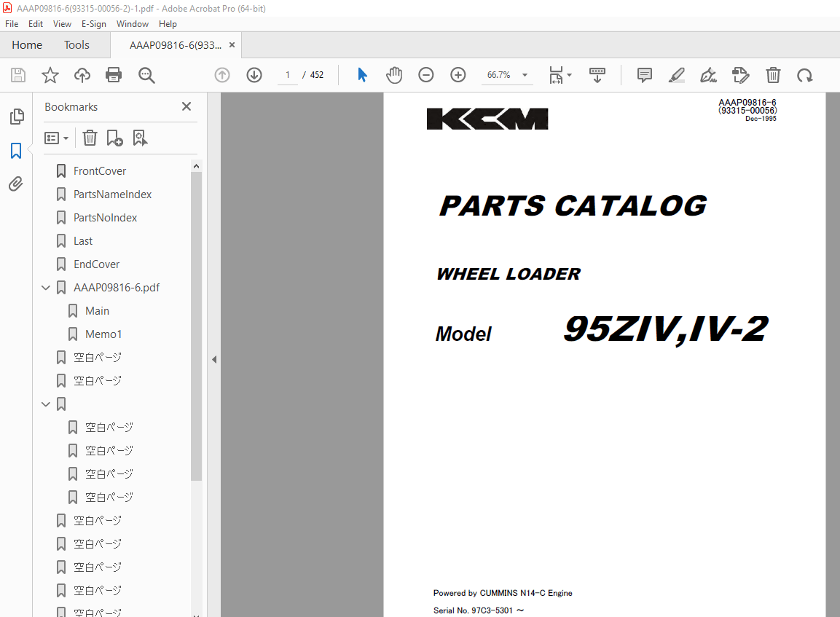
Task: Open the Page Thumbnails panel
Action: pos(17,117)
